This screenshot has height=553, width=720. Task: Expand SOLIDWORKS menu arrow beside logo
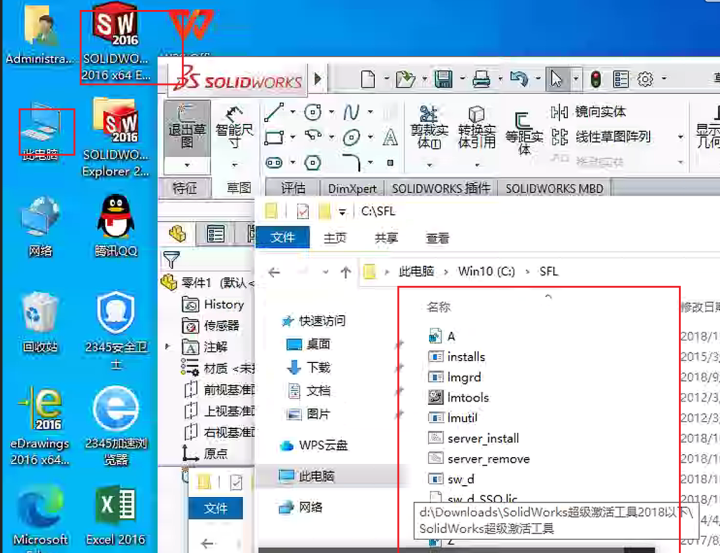(318, 79)
